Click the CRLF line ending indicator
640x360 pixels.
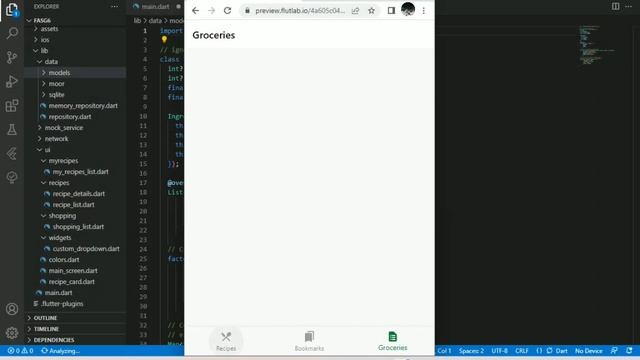(521, 351)
